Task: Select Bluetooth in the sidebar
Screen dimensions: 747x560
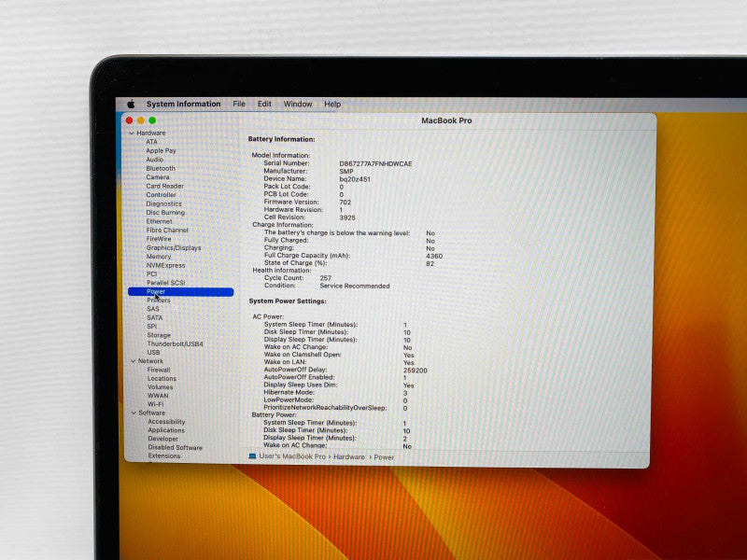Action: (x=161, y=168)
